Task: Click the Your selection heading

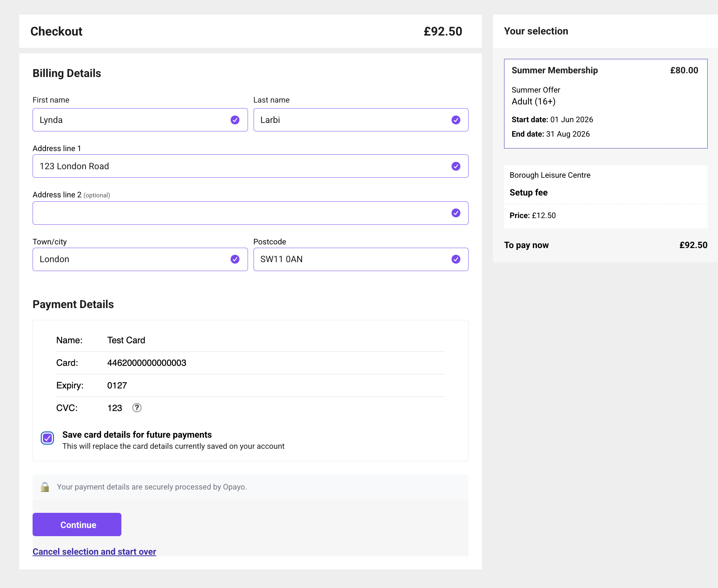Action: tap(536, 31)
